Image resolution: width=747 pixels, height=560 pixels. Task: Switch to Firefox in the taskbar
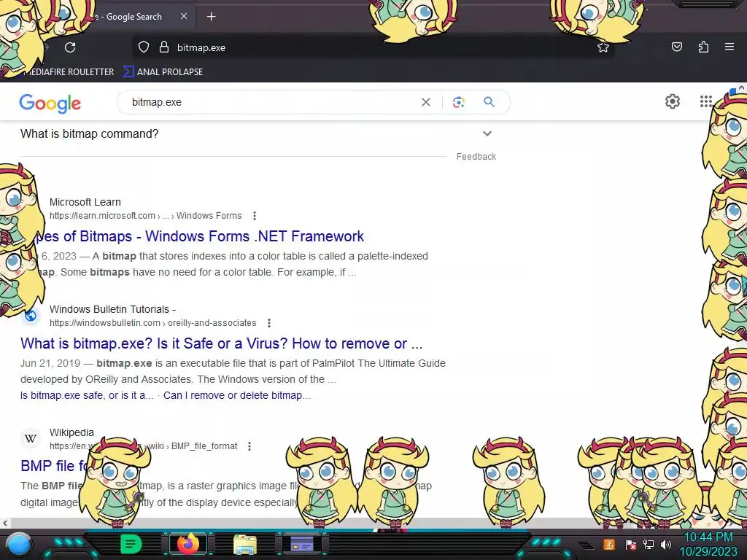(x=187, y=544)
